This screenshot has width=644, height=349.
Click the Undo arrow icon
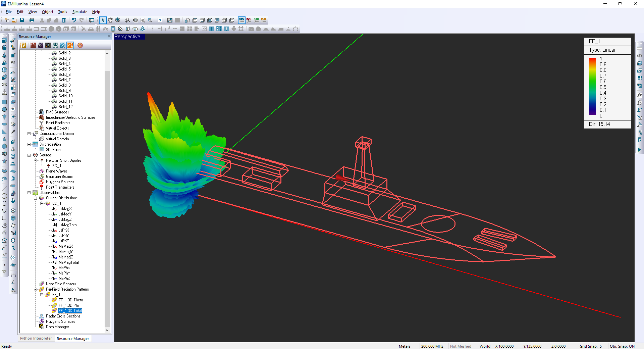click(x=74, y=20)
